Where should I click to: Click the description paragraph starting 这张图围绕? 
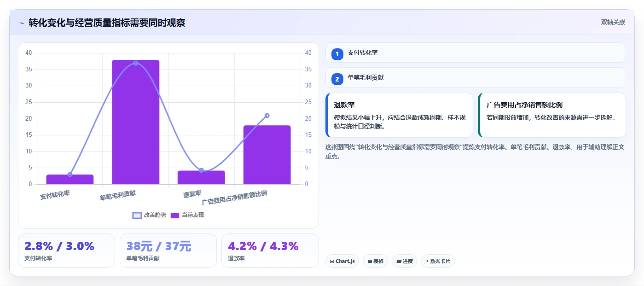coord(475,152)
